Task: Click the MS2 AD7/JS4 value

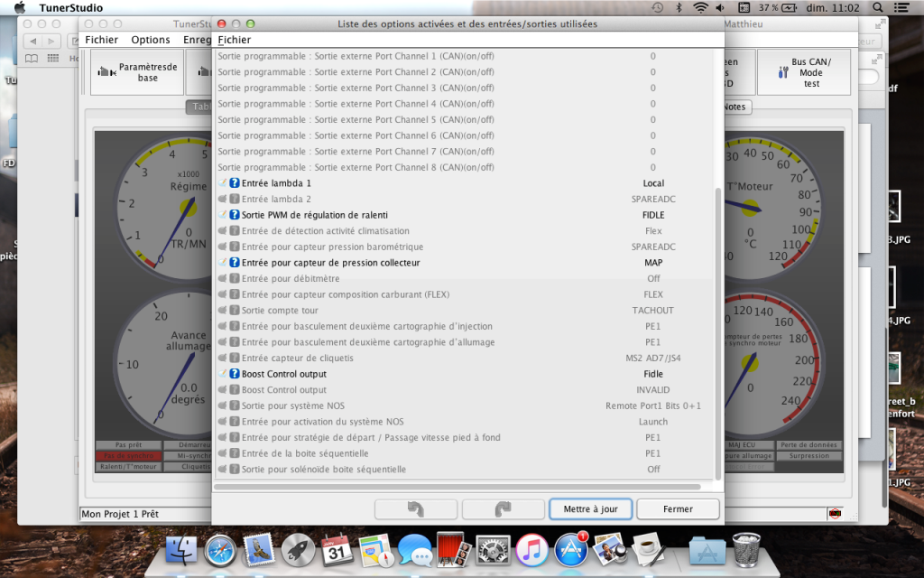Action: click(x=653, y=358)
